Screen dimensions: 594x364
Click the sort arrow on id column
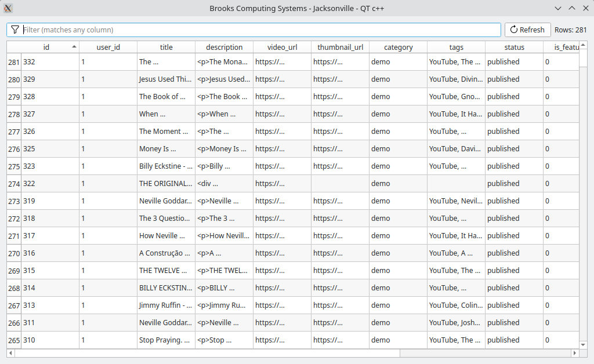coord(74,47)
